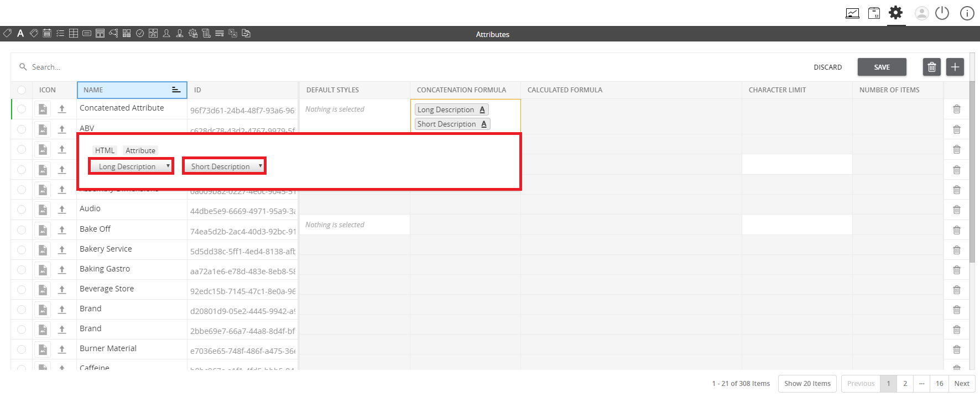This screenshot has height=397, width=980.
Task: Go to the Next page
Action: coord(962,383)
